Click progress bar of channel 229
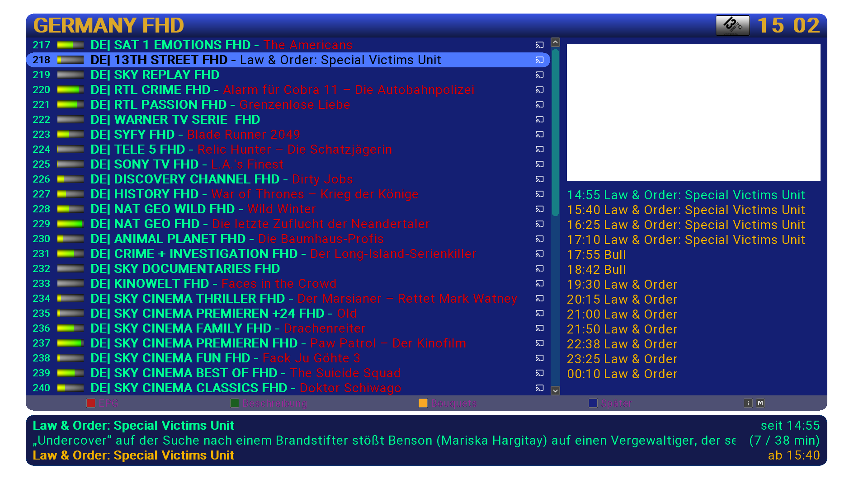The height and width of the screenshot is (488, 868). (x=71, y=224)
